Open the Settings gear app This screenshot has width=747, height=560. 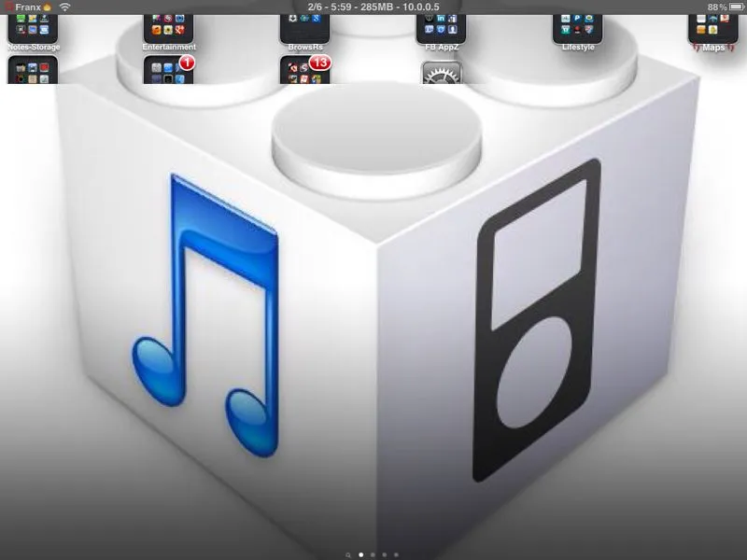click(x=441, y=73)
